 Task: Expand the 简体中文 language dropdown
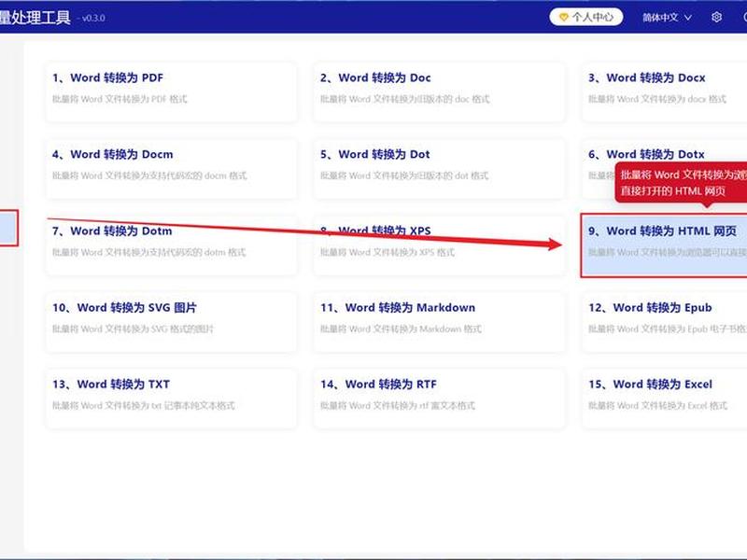(667, 18)
